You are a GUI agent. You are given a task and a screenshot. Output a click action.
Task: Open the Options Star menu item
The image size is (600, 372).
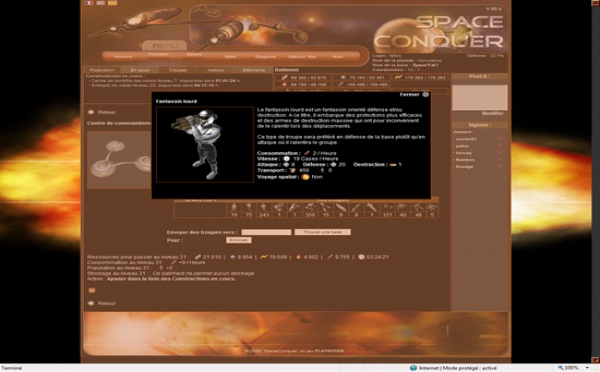point(302,57)
